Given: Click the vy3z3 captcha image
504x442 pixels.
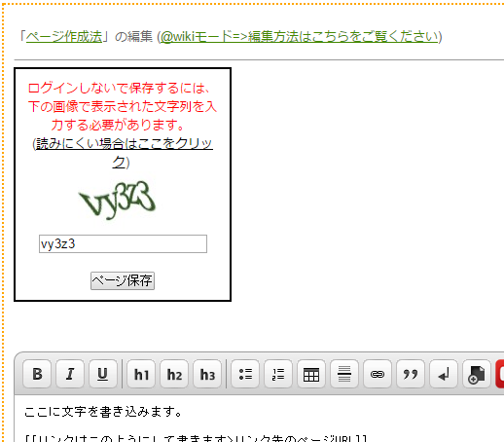Looking at the screenshot, I should click(x=117, y=201).
